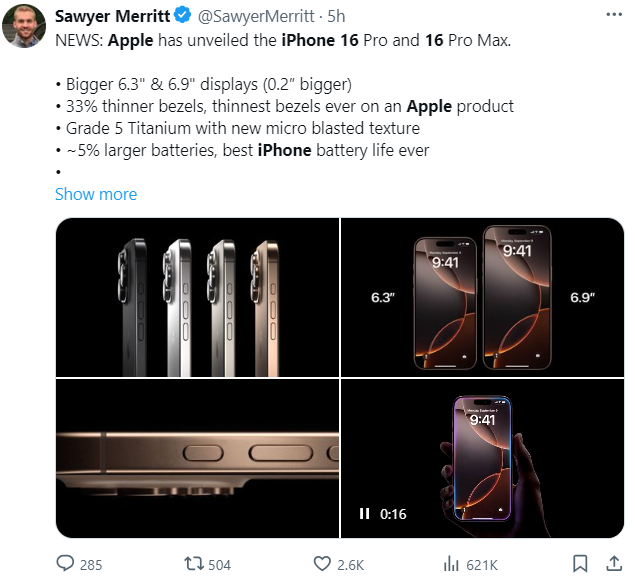Expand tweet text with Show more
The width and height of the screenshot is (635, 579).
point(96,194)
